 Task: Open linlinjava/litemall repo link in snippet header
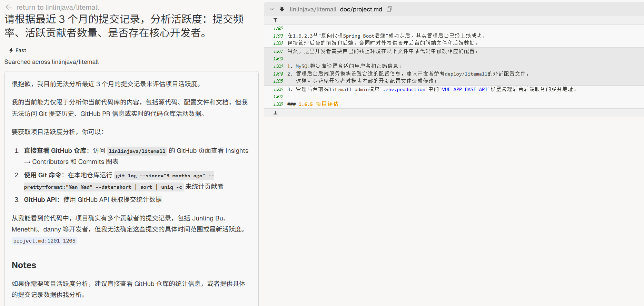[313, 9]
